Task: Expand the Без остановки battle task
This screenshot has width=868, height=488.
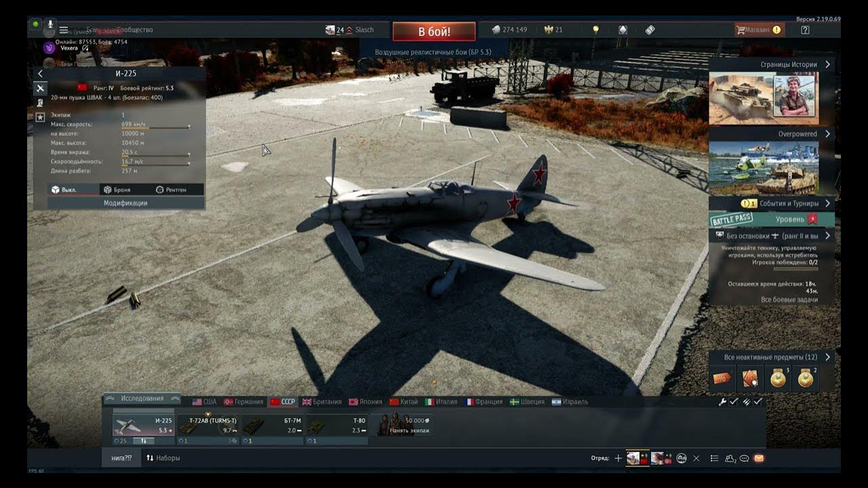Action: click(828, 236)
